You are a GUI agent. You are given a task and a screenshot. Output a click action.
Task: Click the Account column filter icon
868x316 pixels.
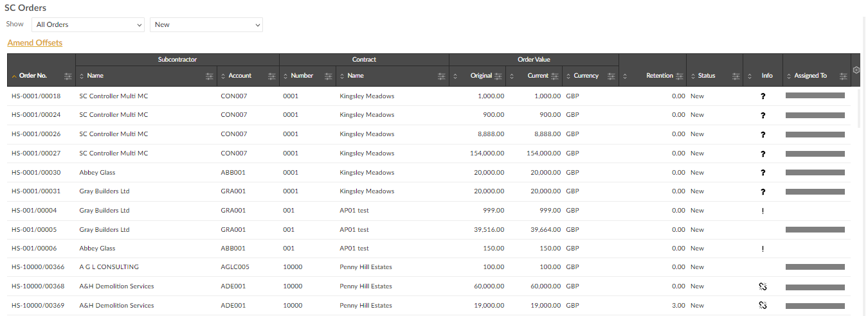pos(271,76)
